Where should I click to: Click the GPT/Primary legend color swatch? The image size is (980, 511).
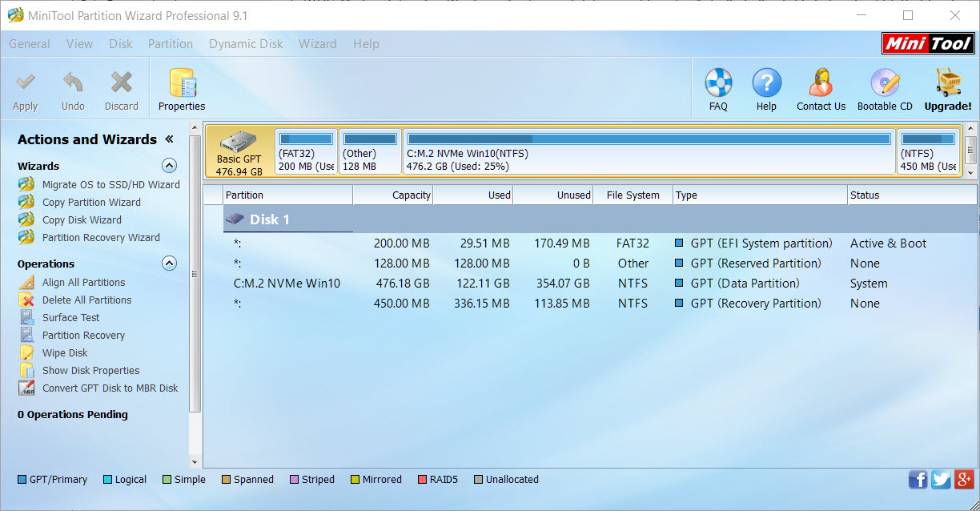coord(22,480)
